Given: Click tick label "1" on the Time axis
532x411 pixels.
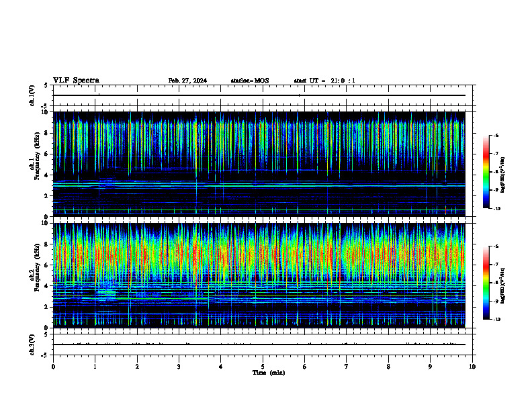Looking at the screenshot, I should [95, 367].
